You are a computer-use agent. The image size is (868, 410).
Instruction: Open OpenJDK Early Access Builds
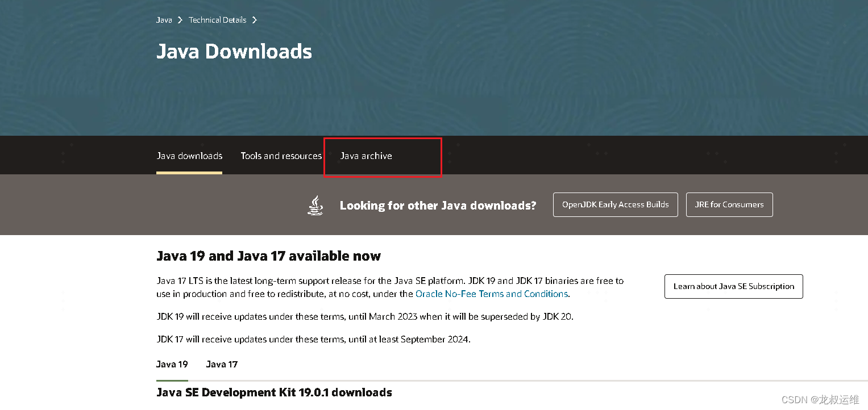615,204
